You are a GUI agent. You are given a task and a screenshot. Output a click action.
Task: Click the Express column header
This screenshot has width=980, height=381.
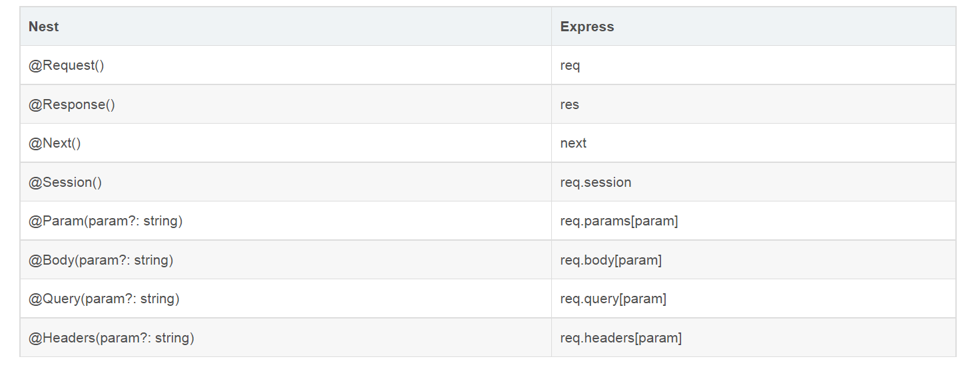[x=587, y=27]
